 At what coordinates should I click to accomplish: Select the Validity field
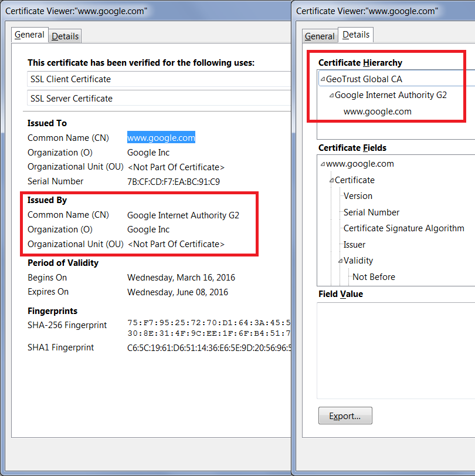[358, 261]
